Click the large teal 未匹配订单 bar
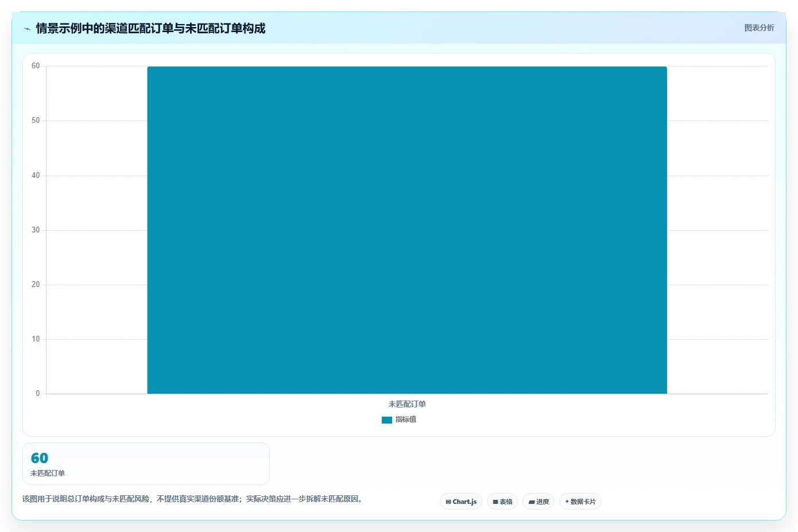Viewport: 798px width, 532px height. 407,230
